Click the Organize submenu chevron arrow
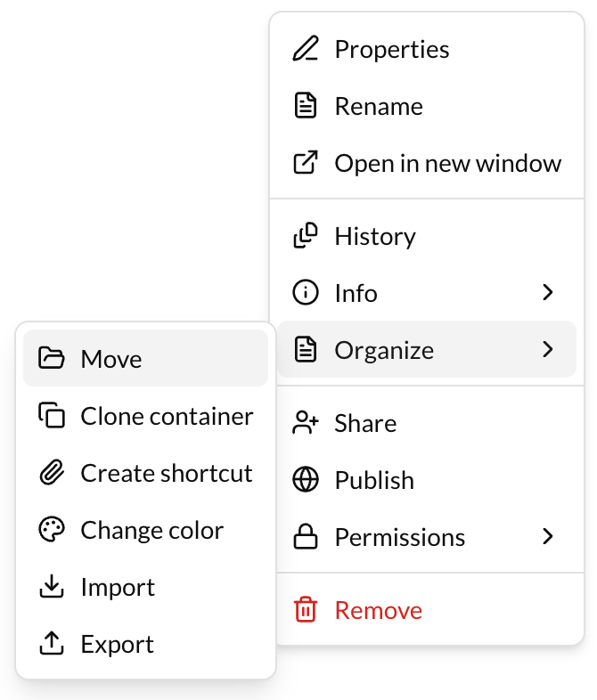Viewport: 597px width, 700px height. (548, 349)
